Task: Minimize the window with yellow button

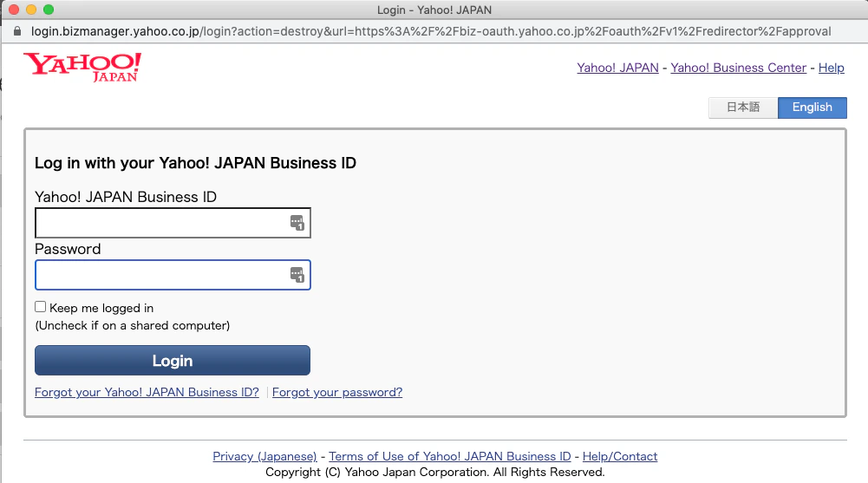Action: tap(31, 10)
